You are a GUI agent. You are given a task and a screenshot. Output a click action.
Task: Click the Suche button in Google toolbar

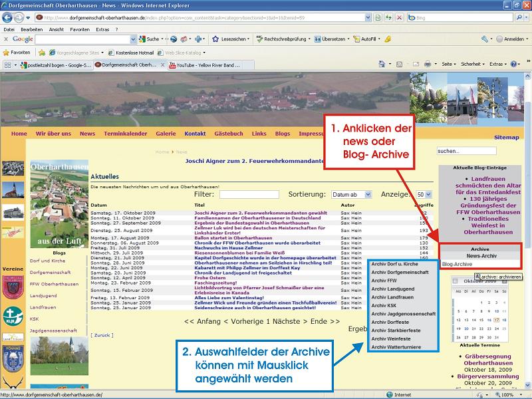click(x=149, y=39)
